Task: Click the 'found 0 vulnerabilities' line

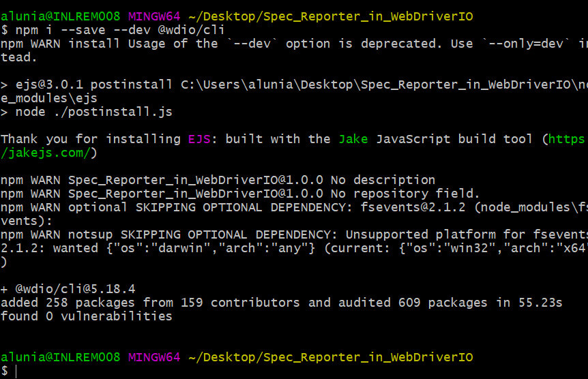Action: point(86,316)
